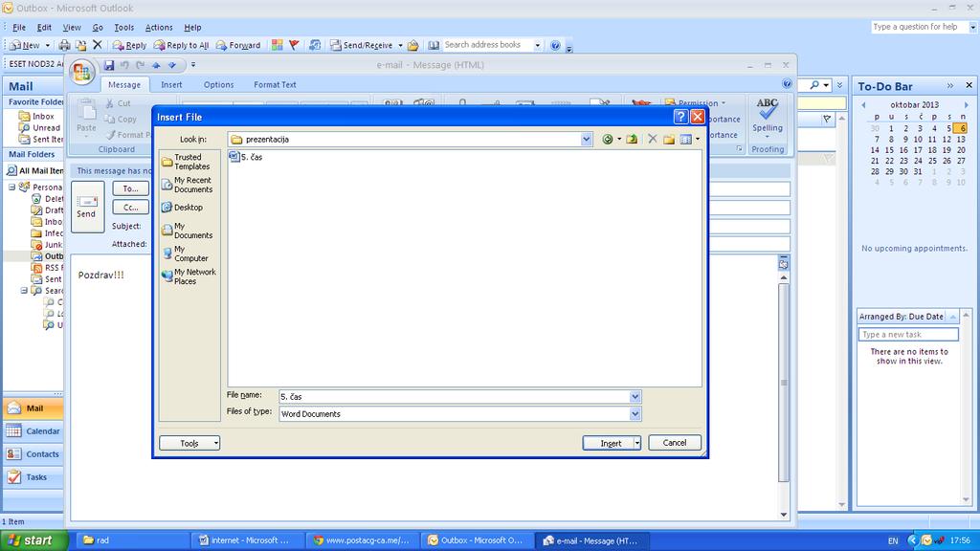Image resolution: width=980 pixels, height=551 pixels.
Task: Select the Trusted Templates place
Action: pos(190,162)
